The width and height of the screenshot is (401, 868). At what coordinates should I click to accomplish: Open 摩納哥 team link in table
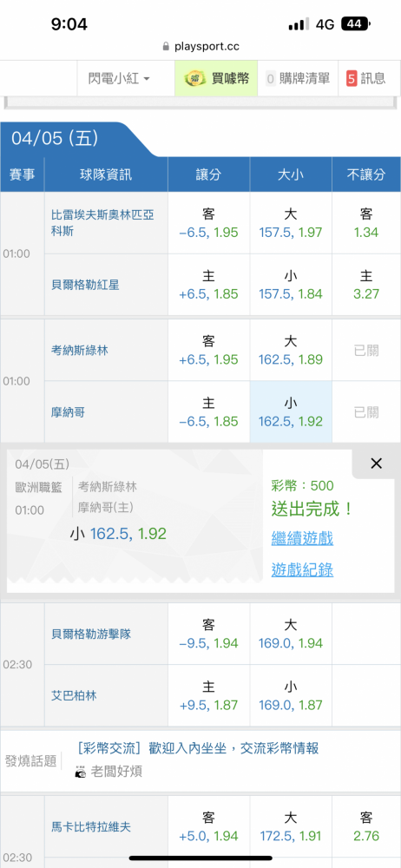(x=68, y=411)
